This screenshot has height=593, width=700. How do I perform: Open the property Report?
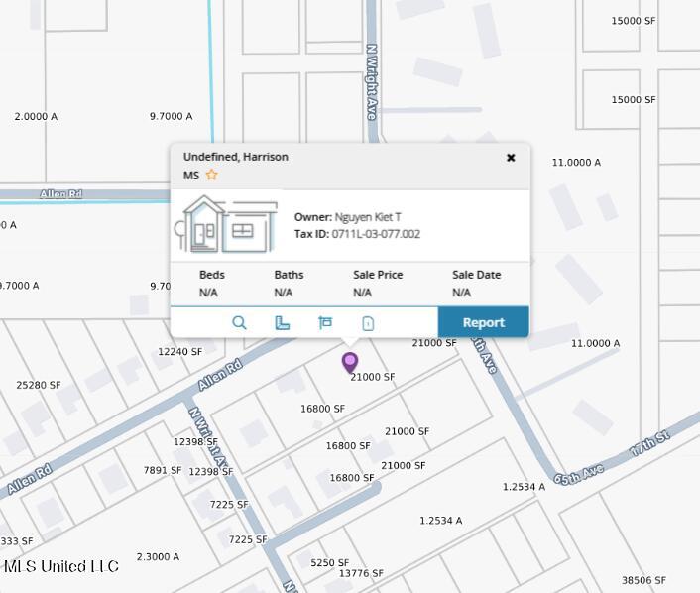point(483,322)
